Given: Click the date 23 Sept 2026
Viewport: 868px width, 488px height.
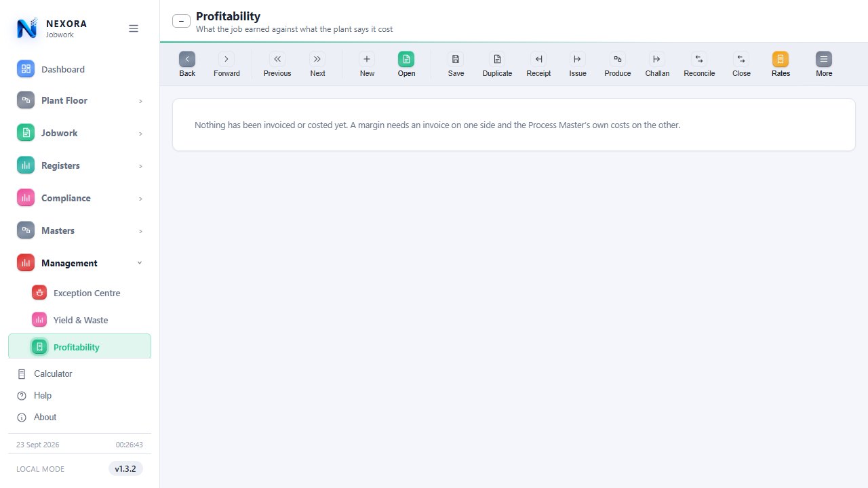Looking at the screenshot, I should click(38, 445).
